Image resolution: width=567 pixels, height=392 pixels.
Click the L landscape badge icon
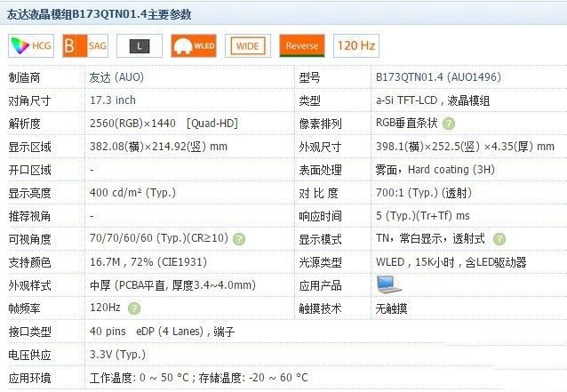(140, 46)
